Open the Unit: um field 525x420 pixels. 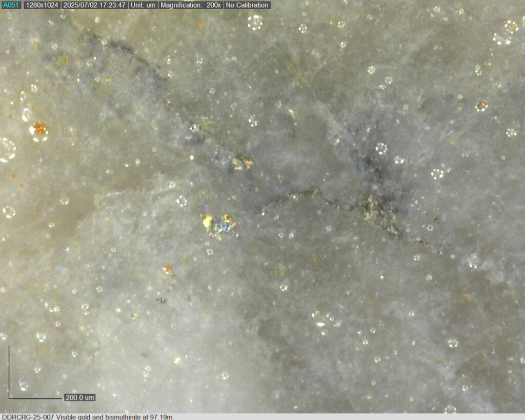click(x=143, y=5)
